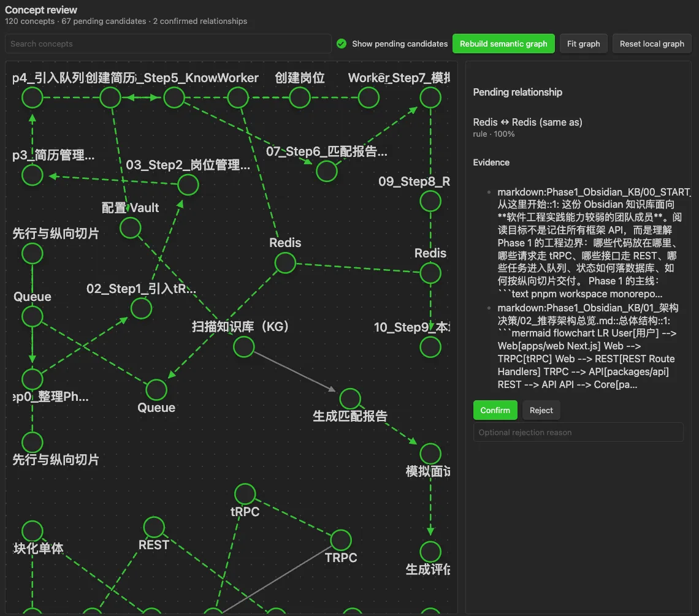The height and width of the screenshot is (616, 699).
Task: Select the 生成评估 node circle
Action: pos(430,552)
